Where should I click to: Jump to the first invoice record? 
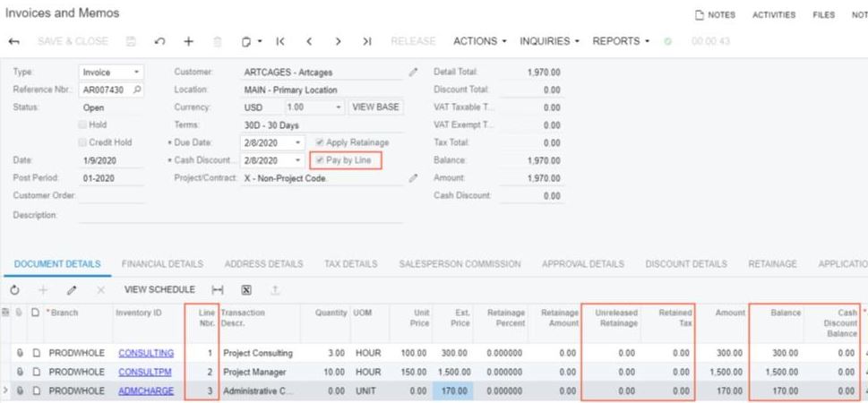click(x=280, y=41)
